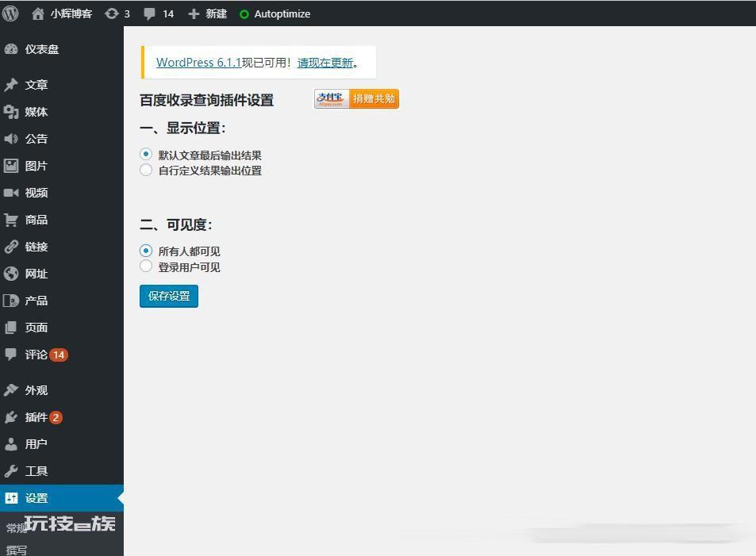
Task: Open the 设置 menu
Action: click(62, 498)
